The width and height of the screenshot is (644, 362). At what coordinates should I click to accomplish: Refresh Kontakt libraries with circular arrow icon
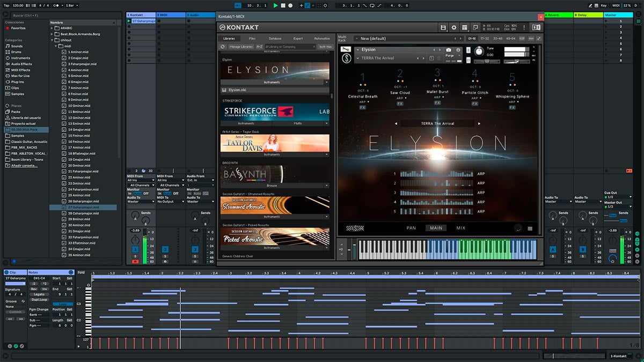pos(223,47)
